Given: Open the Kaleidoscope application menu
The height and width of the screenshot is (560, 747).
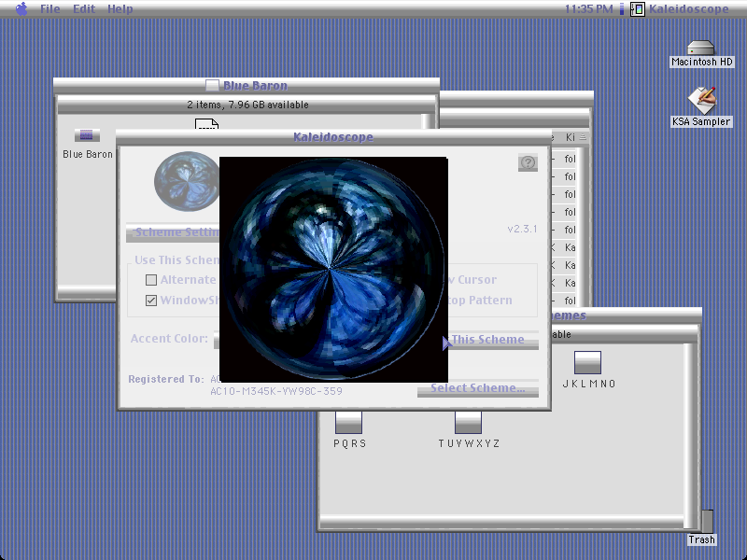Looking at the screenshot, I should 680,8.
